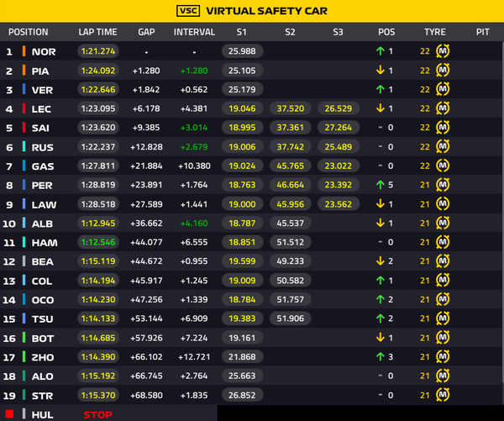Image resolution: width=504 pixels, height=421 pixels.
Task: Click the S3 time 23.022 for GAS
Action: click(x=339, y=166)
